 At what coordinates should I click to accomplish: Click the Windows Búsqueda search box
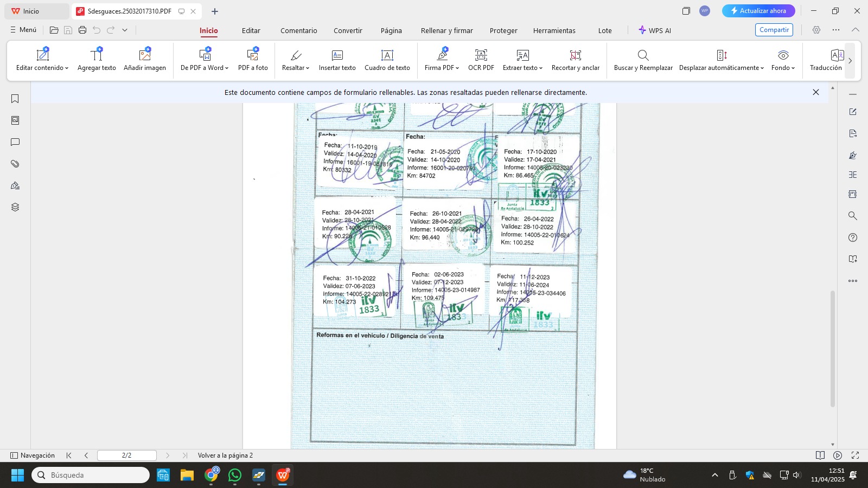pos(91,475)
